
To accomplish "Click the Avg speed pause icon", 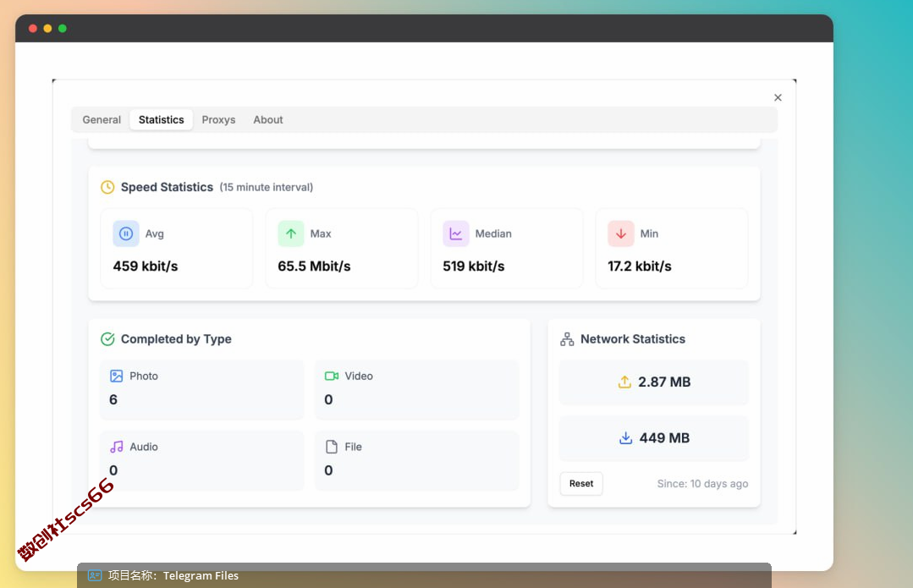I will coord(126,234).
